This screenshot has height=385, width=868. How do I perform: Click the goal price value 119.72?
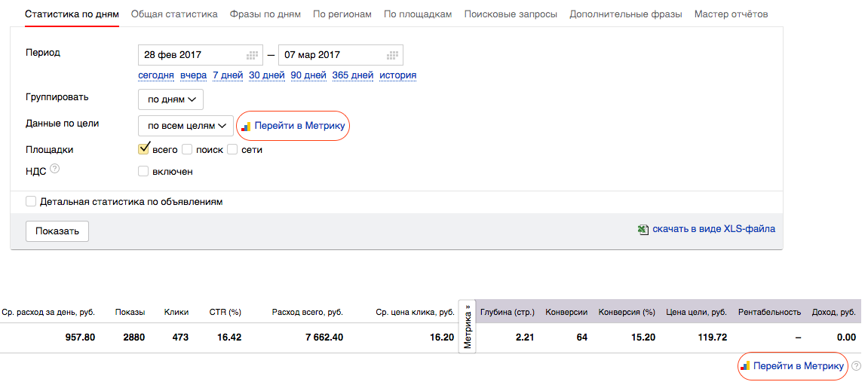tap(712, 338)
